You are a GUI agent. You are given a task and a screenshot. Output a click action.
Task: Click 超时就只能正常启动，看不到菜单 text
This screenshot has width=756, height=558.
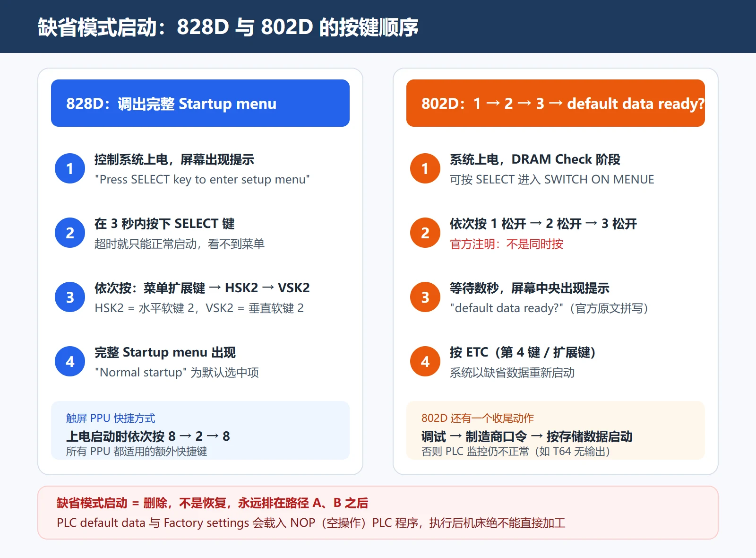tap(180, 244)
